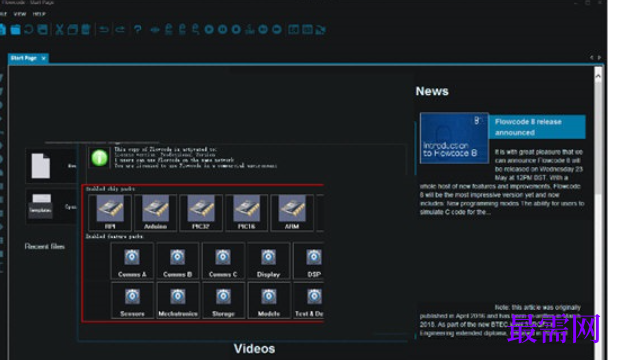
Task: Select the RPI chip pack
Action: click(110, 212)
